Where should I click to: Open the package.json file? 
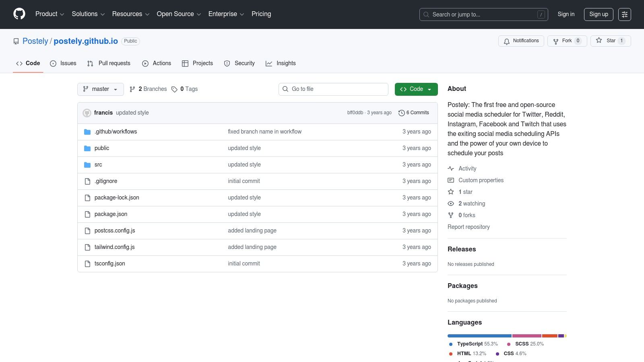111,214
